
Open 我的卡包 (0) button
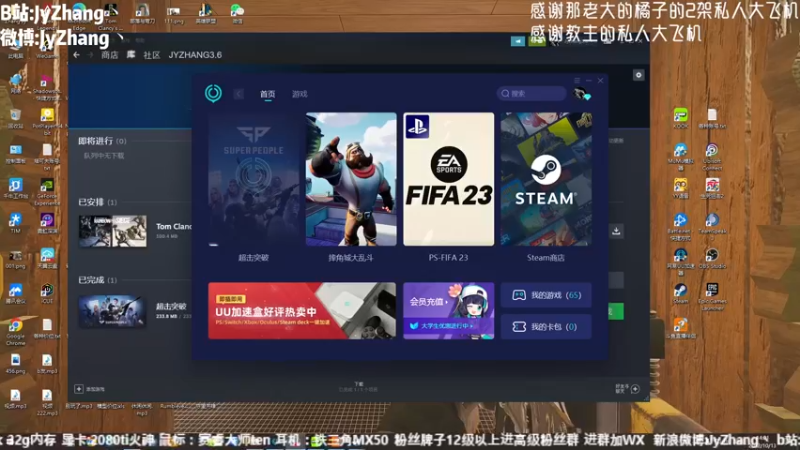(x=546, y=327)
